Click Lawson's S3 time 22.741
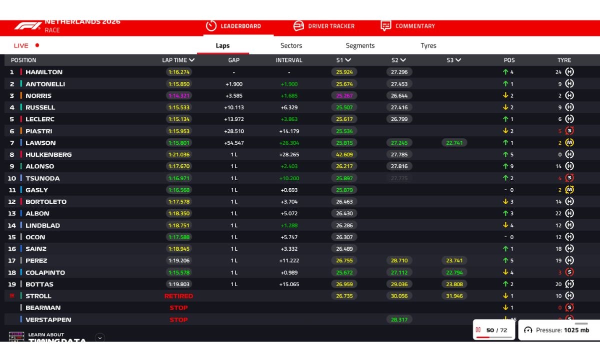The image size is (600, 364). pos(454,143)
